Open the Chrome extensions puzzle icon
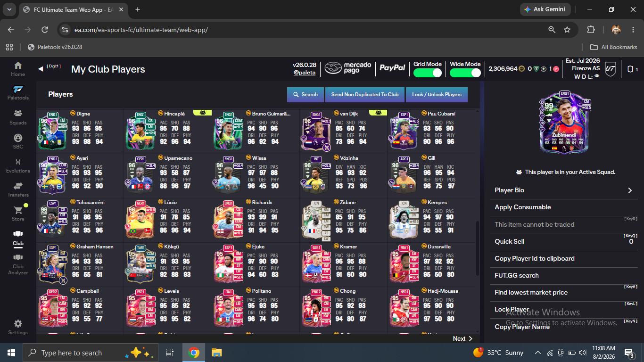644x362 pixels. (x=591, y=30)
